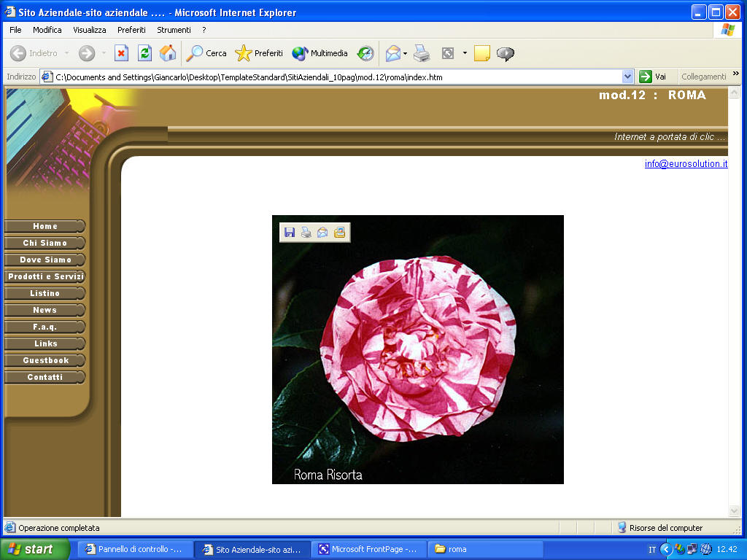Refresh the page with green arrows icon

[145, 53]
